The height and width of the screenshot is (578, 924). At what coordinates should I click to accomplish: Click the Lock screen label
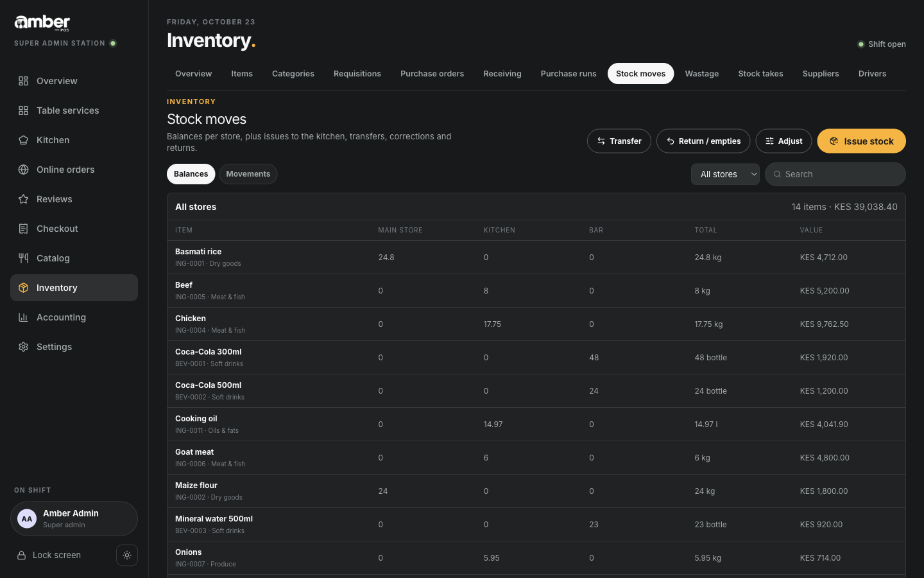pos(56,556)
